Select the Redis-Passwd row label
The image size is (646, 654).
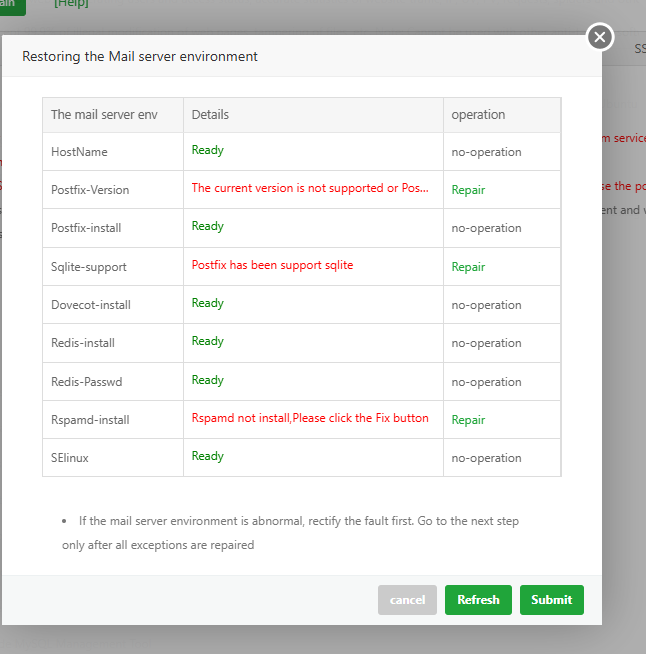click(87, 382)
